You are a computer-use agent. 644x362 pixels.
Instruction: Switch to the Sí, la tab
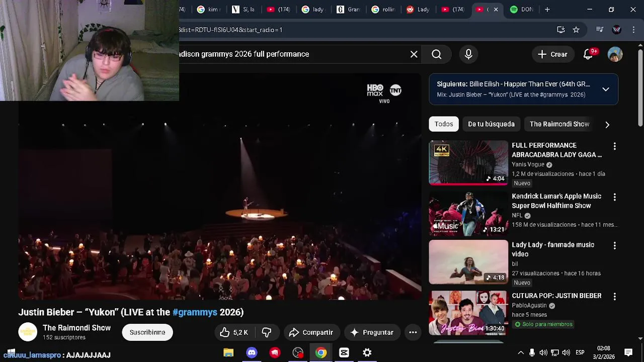point(244,10)
